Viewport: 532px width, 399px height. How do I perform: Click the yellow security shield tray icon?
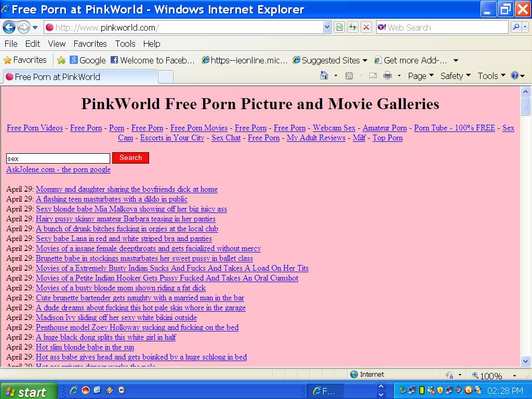pyautogui.click(x=440, y=390)
